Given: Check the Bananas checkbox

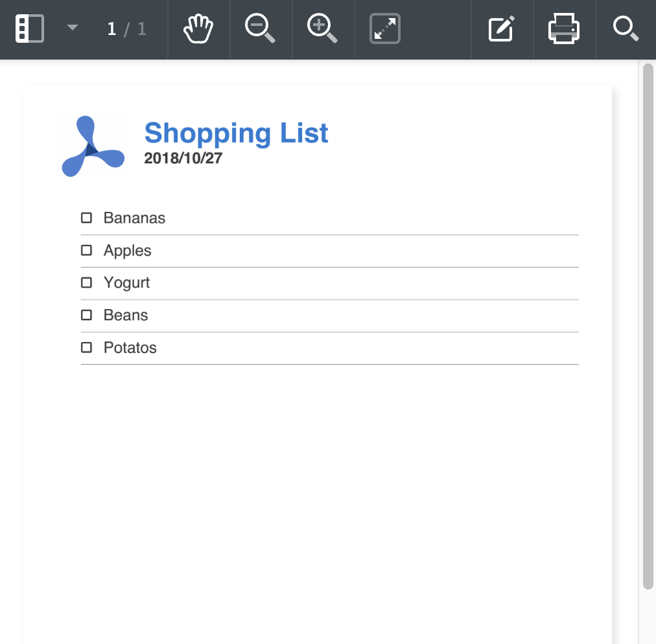Looking at the screenshot, I should 86,218.
